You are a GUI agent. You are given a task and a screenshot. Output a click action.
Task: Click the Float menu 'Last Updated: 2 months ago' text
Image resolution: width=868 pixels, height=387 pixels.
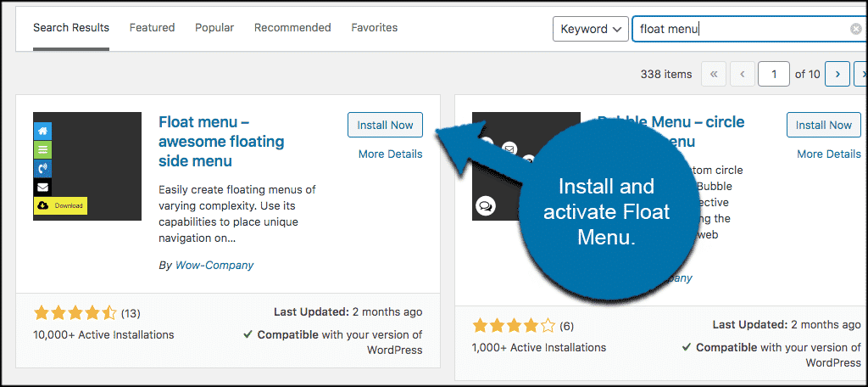(348, 312)
